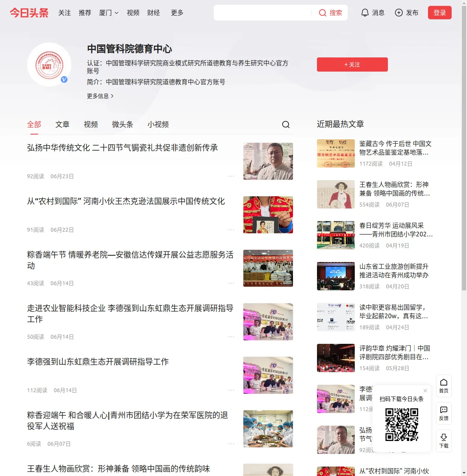Screen dimensions: 467x476
Task: Open more options for 弘扬中华传统文化 article
Action: pyautogui.click(x=231, y=176)
